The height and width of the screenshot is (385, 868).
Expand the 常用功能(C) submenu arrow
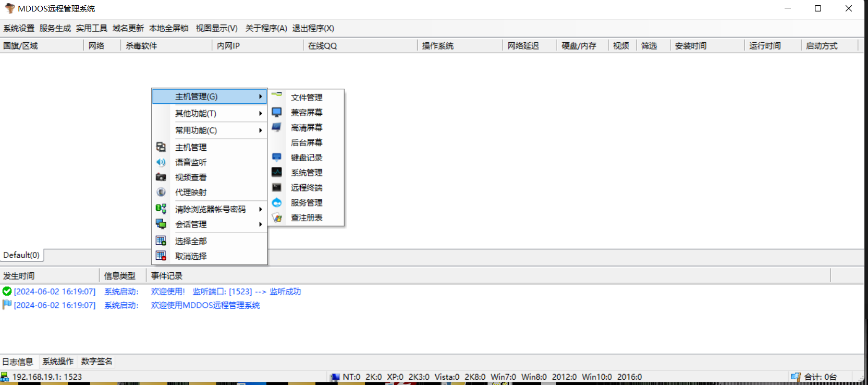261,130
